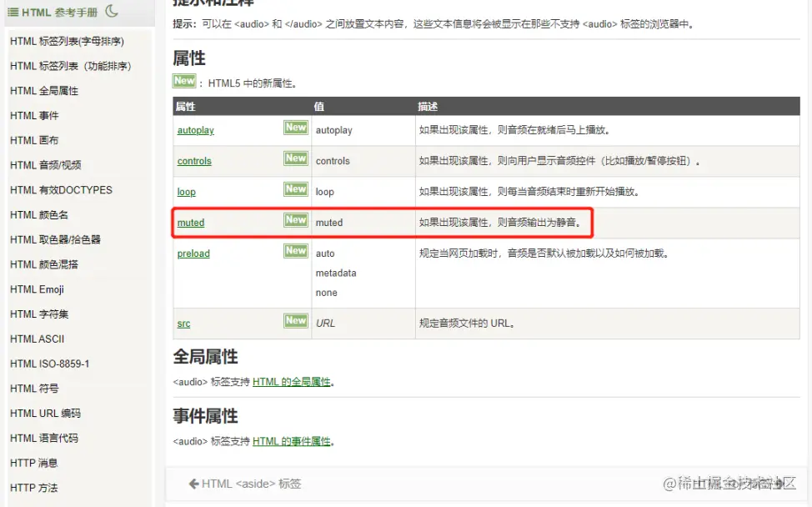
Task: Click the New badge in loop row
Action: pyautogui.click(x=296, y=189)
